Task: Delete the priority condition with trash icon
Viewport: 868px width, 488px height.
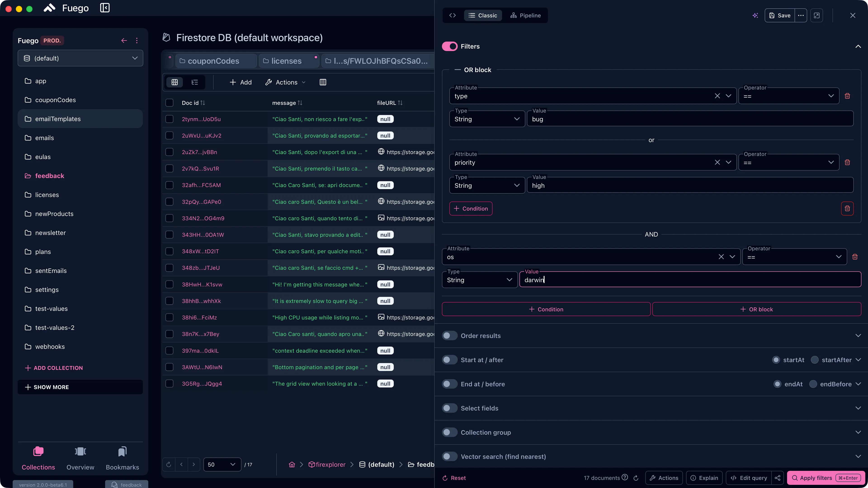Action: 847,162
